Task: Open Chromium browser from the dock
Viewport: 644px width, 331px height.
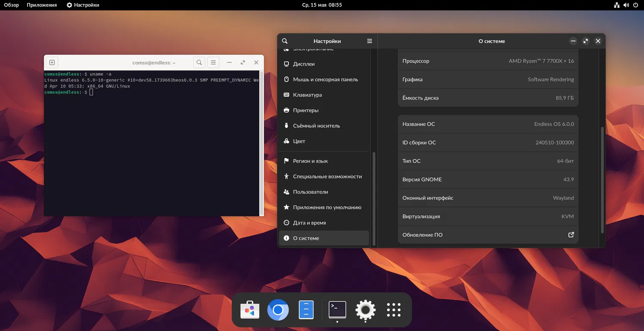Action: click(x=278, y=310)
